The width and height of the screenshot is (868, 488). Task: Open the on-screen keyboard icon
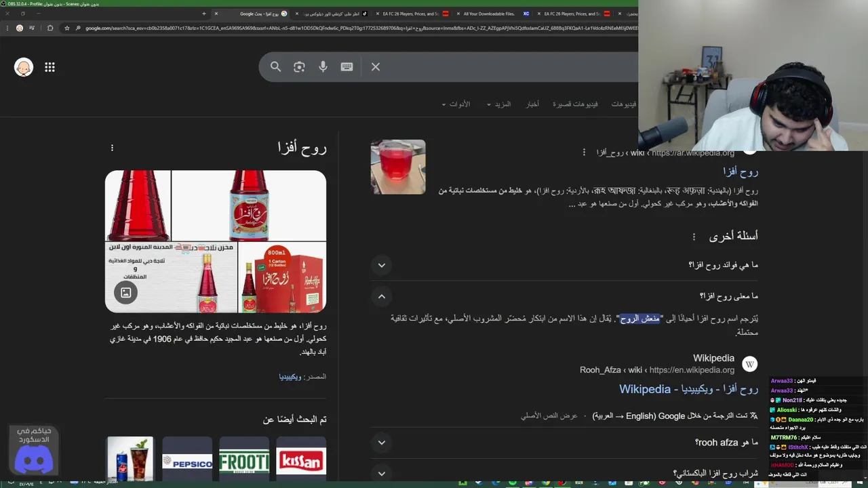click(x=347, y=66)
